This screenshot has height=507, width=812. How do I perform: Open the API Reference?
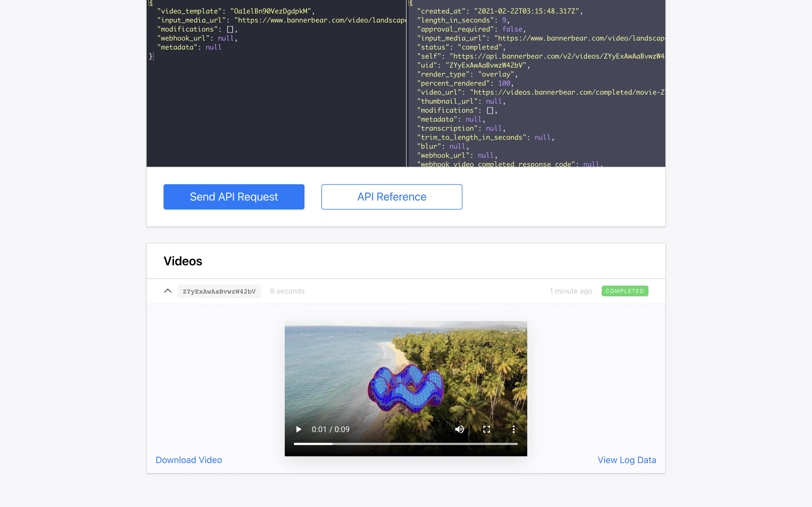[x=392, y=197]
